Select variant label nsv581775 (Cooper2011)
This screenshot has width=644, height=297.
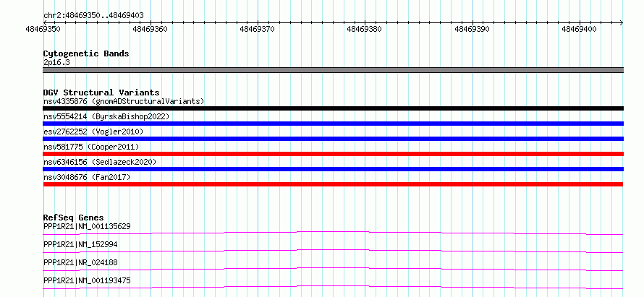coord(91,147)
